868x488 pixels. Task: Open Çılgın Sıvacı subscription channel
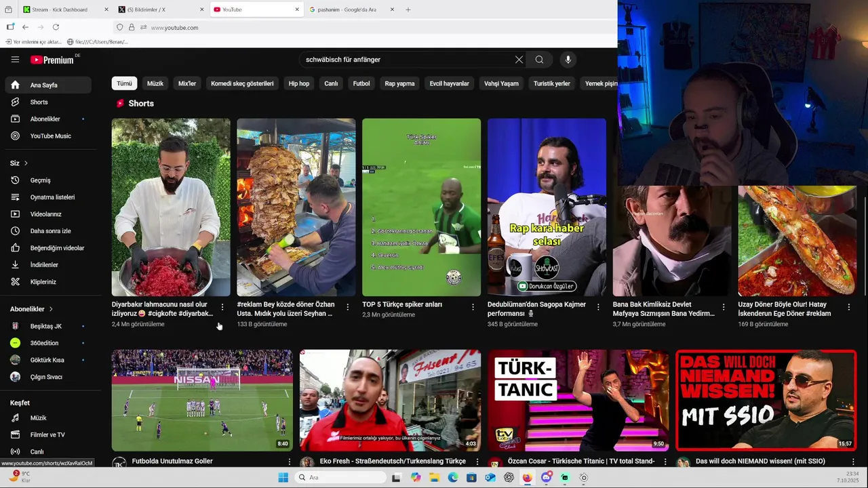coord(47,378)
